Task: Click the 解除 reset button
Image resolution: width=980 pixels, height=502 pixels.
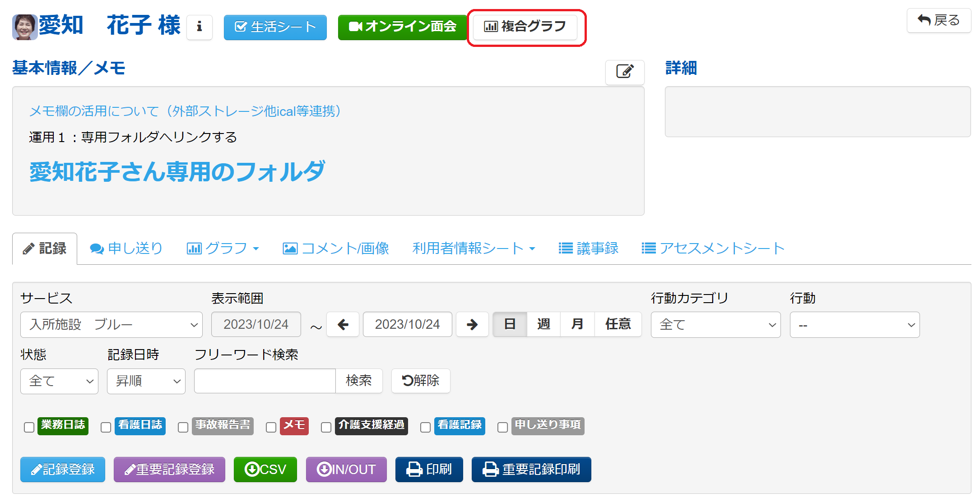Action: click(x=420, y=381)
